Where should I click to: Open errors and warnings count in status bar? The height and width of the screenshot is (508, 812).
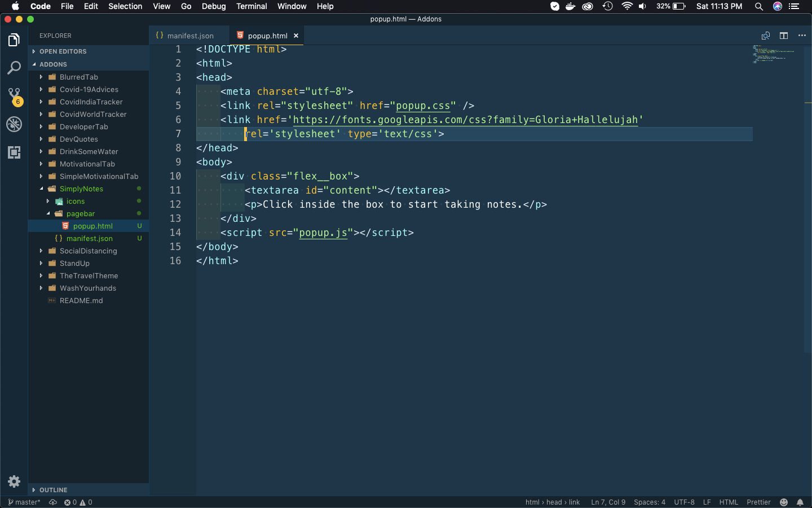coord(78,502)
